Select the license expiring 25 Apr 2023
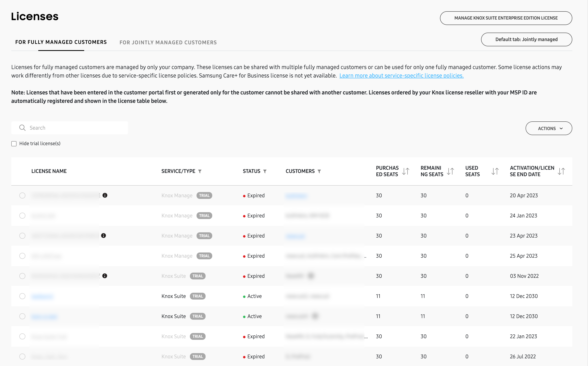 coord(22,256)
